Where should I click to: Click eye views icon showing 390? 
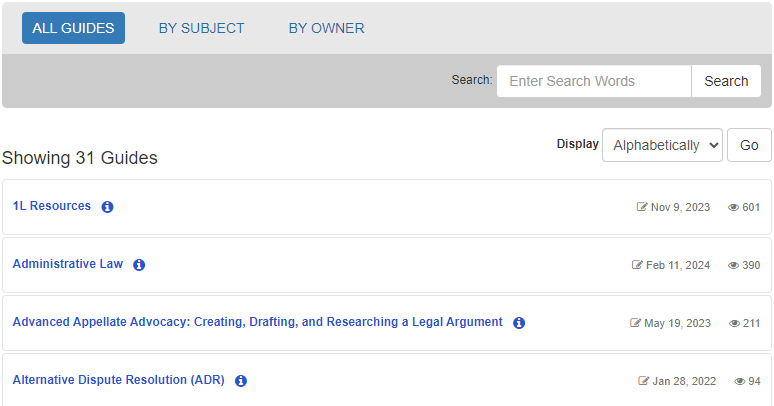733,266
